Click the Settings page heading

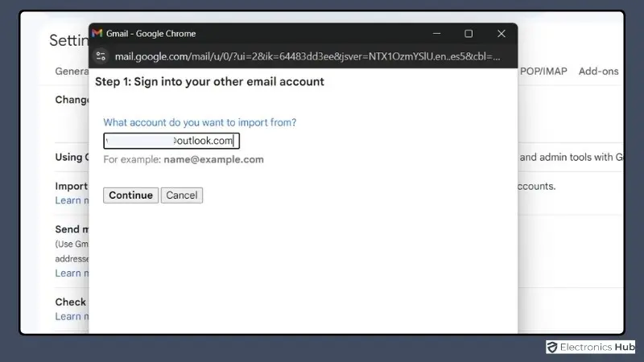(68, 40)
